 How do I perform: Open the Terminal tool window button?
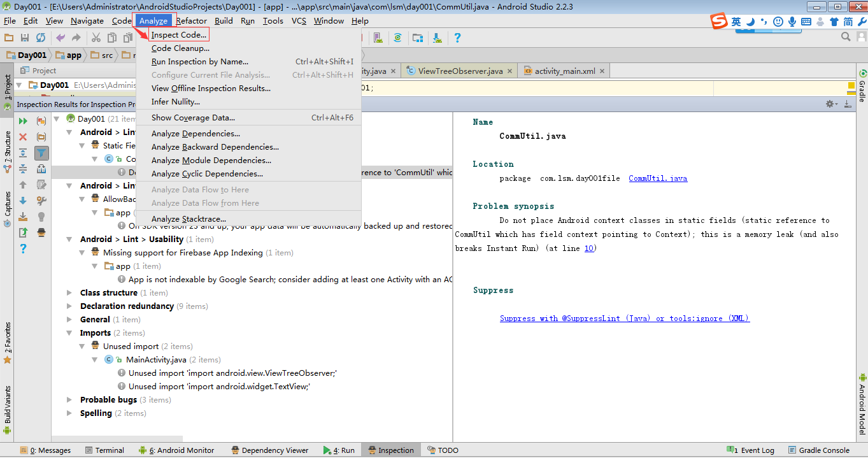[x=104, y=450]
